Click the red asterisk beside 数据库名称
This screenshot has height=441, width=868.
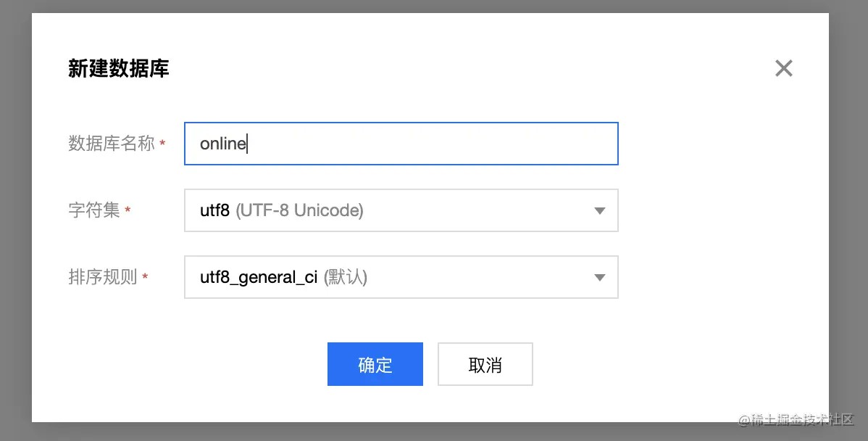162,144
